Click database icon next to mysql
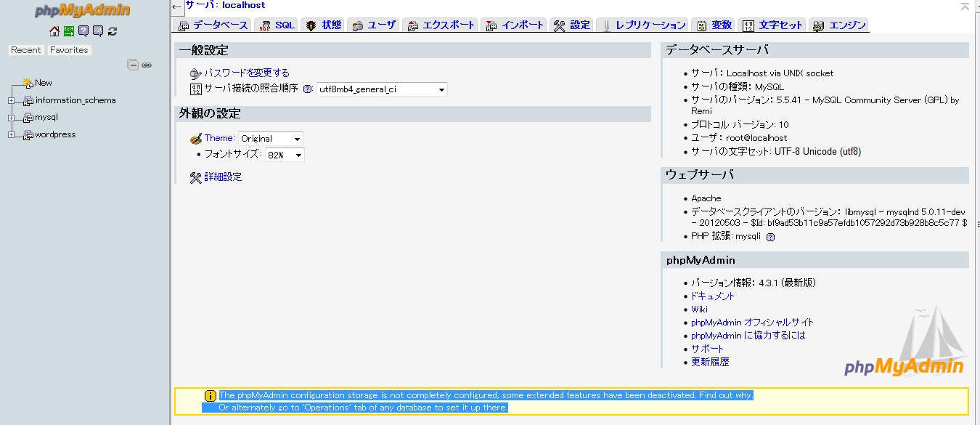 point(28,118)
